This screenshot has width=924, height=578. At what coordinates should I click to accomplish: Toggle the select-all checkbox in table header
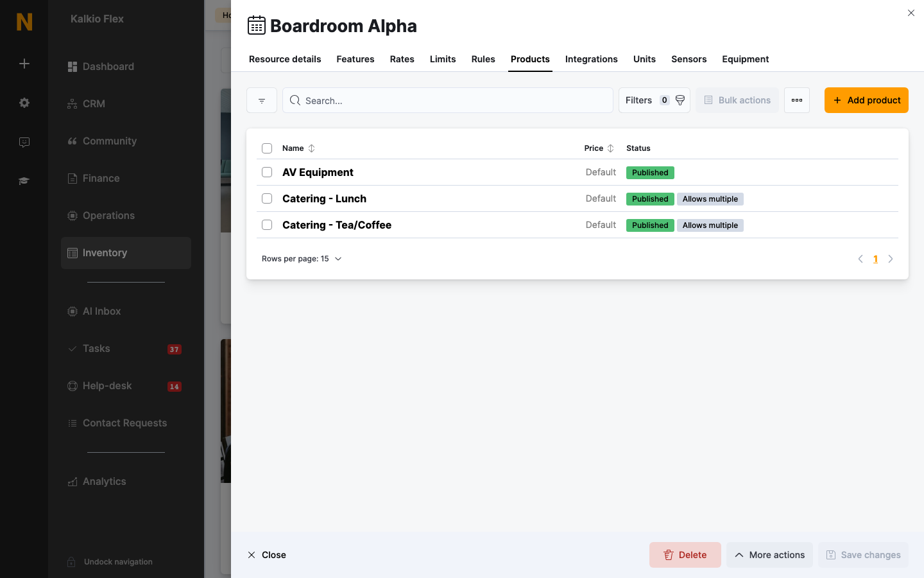(267, 148)
